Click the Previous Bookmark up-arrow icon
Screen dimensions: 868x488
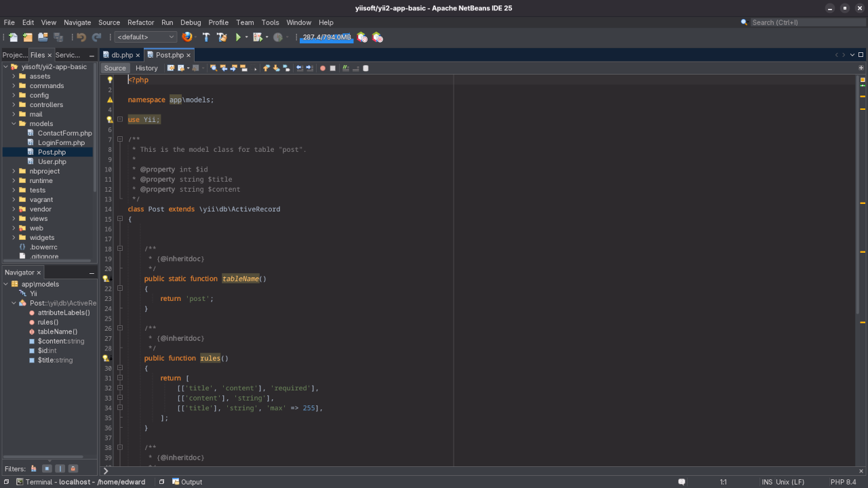pyautogui.click(x=266, y=68)
